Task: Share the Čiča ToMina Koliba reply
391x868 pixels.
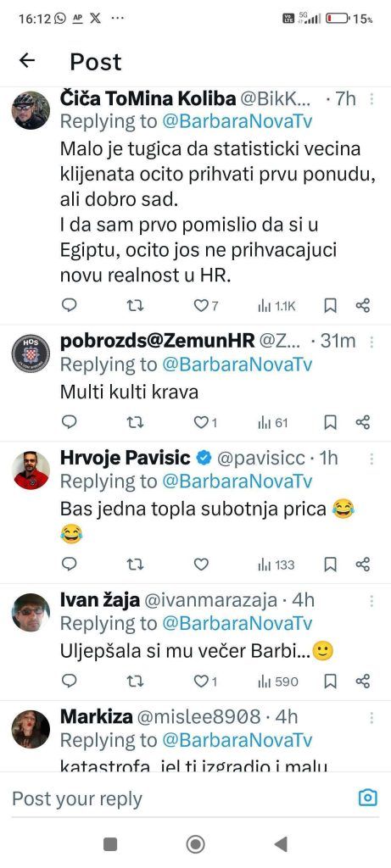Action: [363, 305]
